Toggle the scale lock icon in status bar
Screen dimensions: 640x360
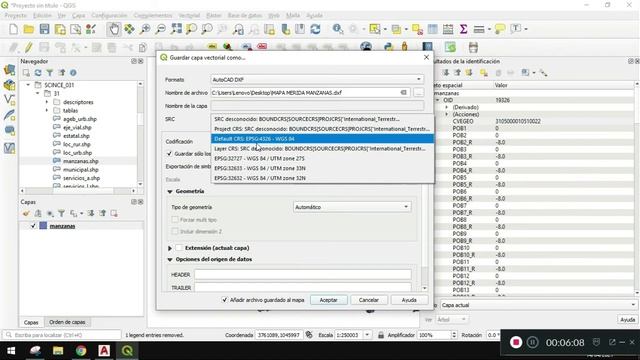(x=381, y=335)
